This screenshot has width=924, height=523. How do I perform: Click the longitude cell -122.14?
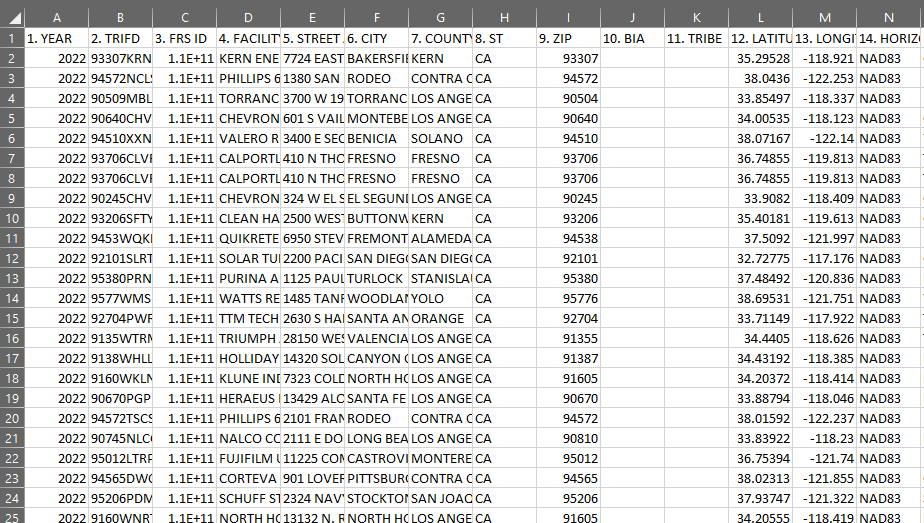[x=824, y=138]
